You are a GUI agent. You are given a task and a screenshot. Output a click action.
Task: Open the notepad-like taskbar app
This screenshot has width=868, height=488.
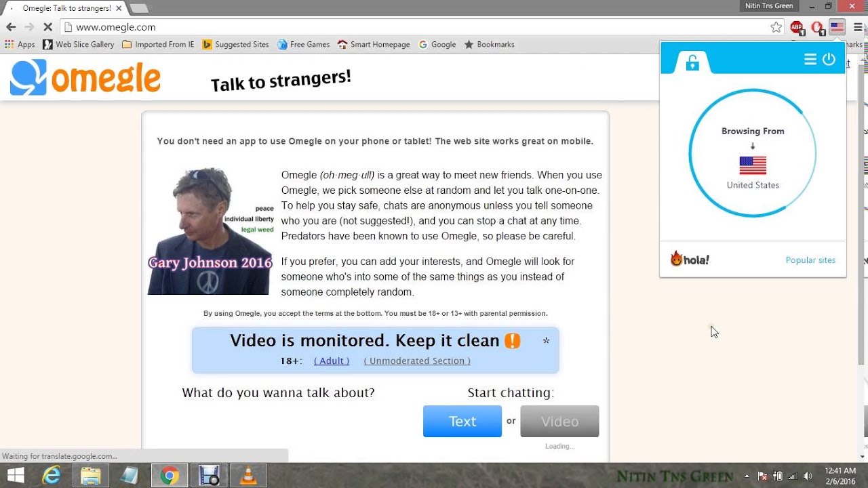pyautogui.click(x=130, y=476)
